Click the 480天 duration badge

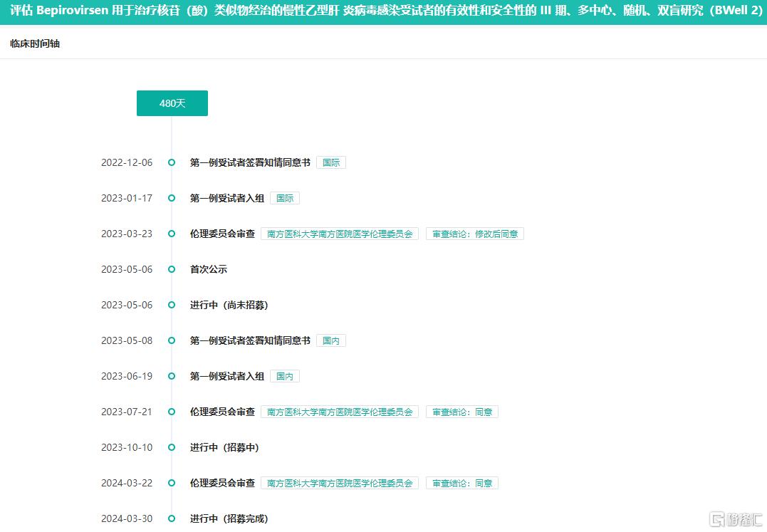tap(172, 103)
